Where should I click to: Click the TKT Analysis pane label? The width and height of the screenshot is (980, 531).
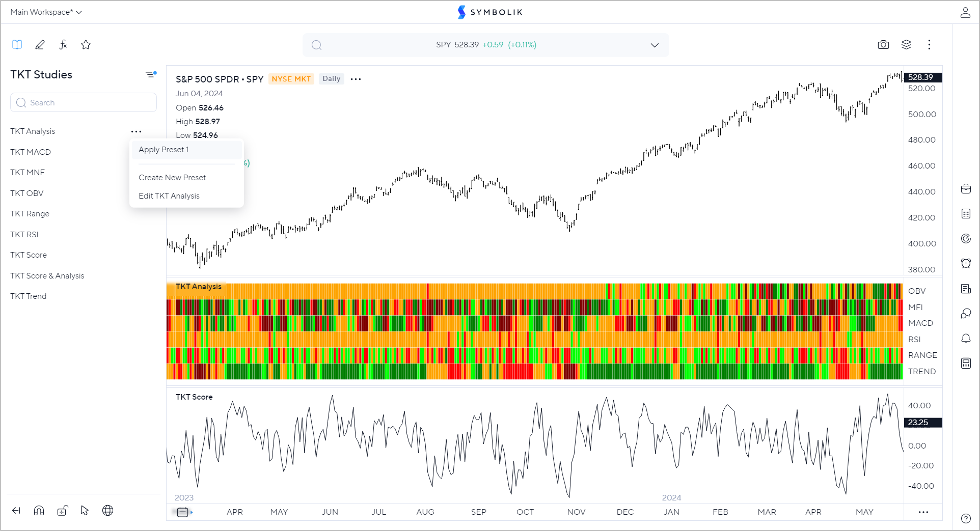(x=199, y=287)
